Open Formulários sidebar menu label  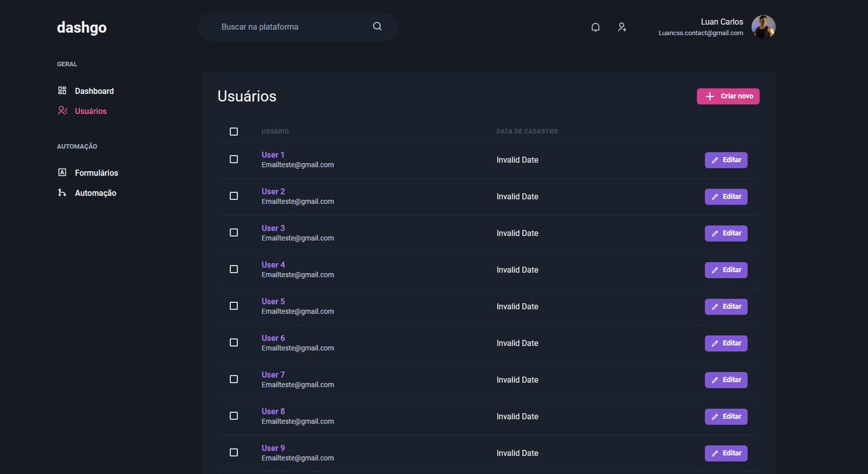pyautogui.click(x=96, y=173)
